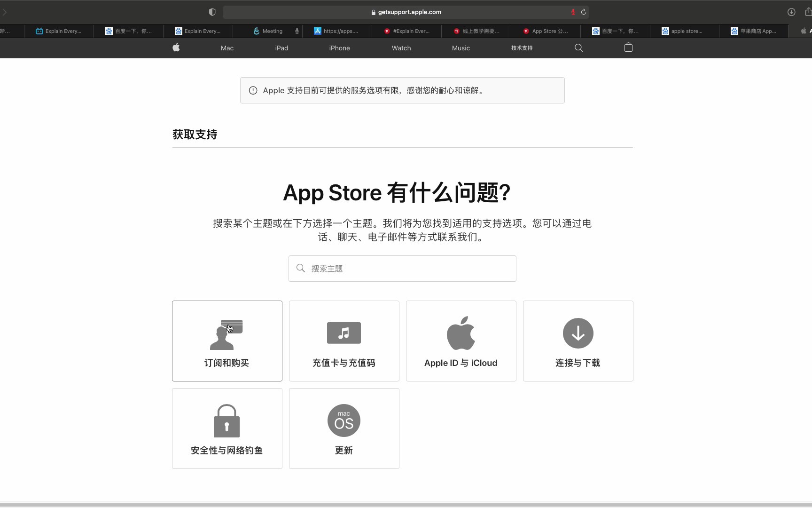
Task: Click the padlock icon for 安全性与网络钓鱼
Action: [226, 420]
